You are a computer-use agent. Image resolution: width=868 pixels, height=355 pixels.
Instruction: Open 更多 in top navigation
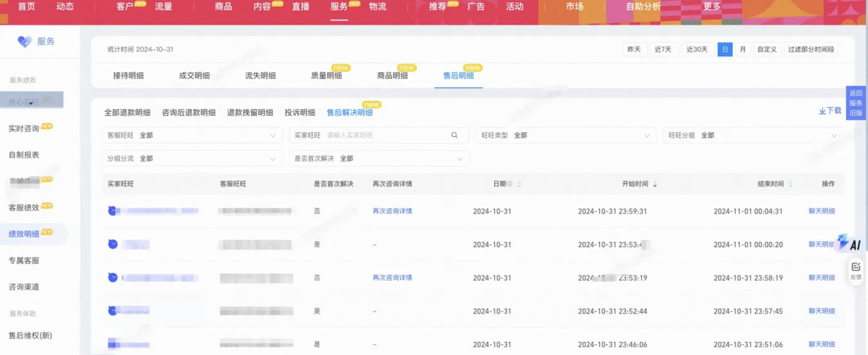712,7
